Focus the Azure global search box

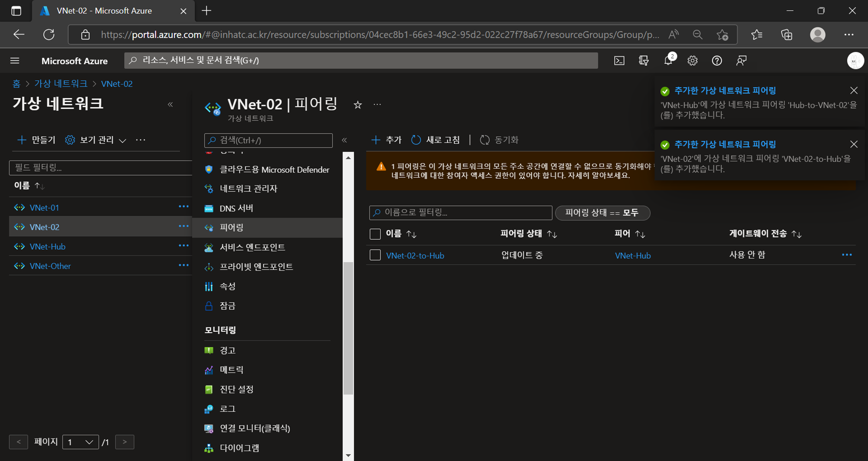[361, 60]
